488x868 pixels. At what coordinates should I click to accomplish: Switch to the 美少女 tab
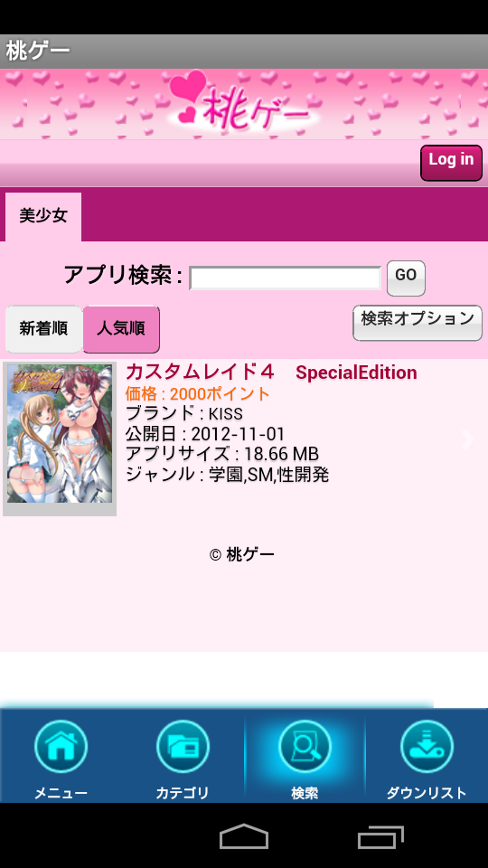pyautogui.click(x=43, y=216)
